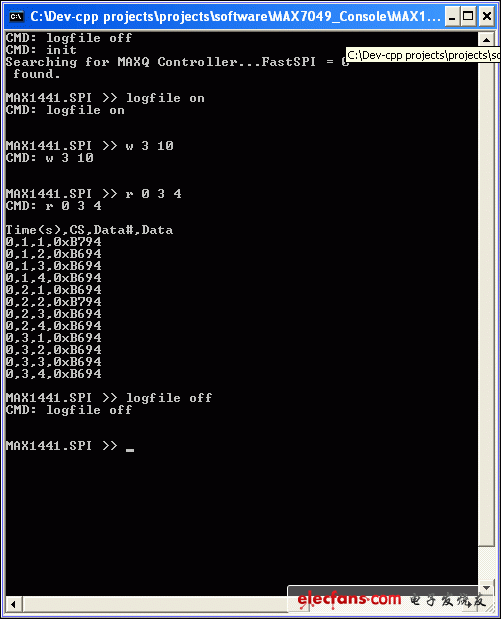
Task: Click vertical scrollbar track below the thumb
Action: pos(486,563)
